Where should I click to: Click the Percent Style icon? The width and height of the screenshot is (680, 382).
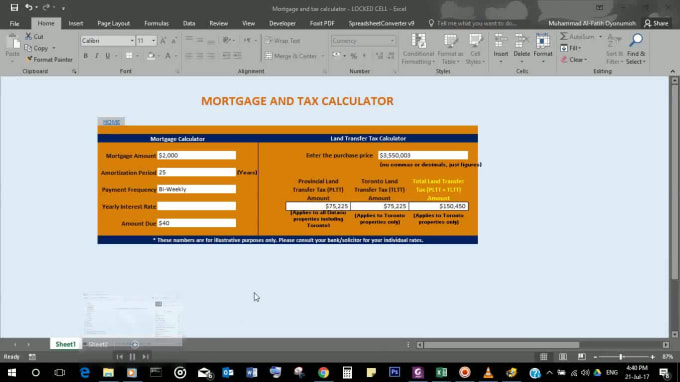(353, 56)
